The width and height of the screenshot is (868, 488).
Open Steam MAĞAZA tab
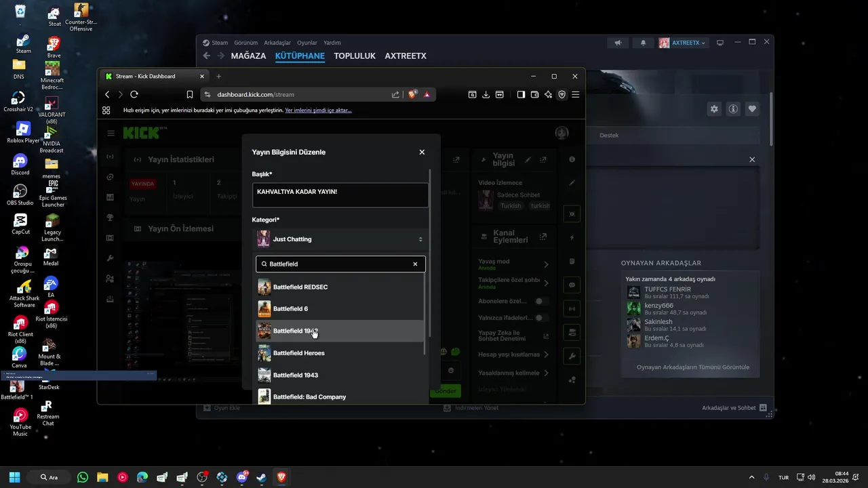248,56
